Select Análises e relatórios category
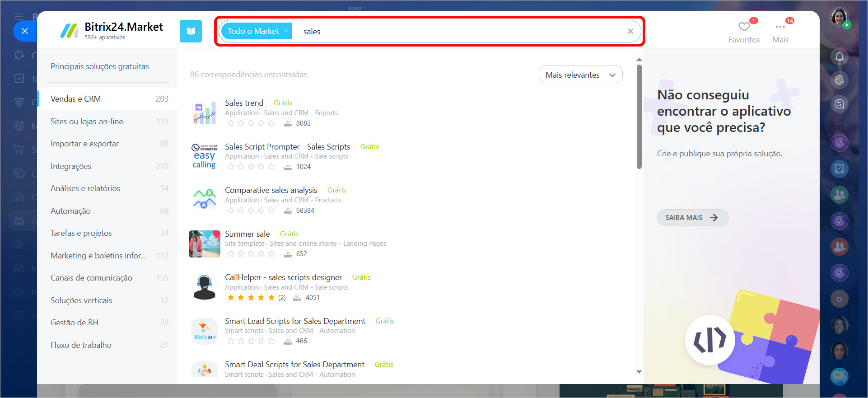The height and width of the screenshot is (398, 868). coord(107,188)
